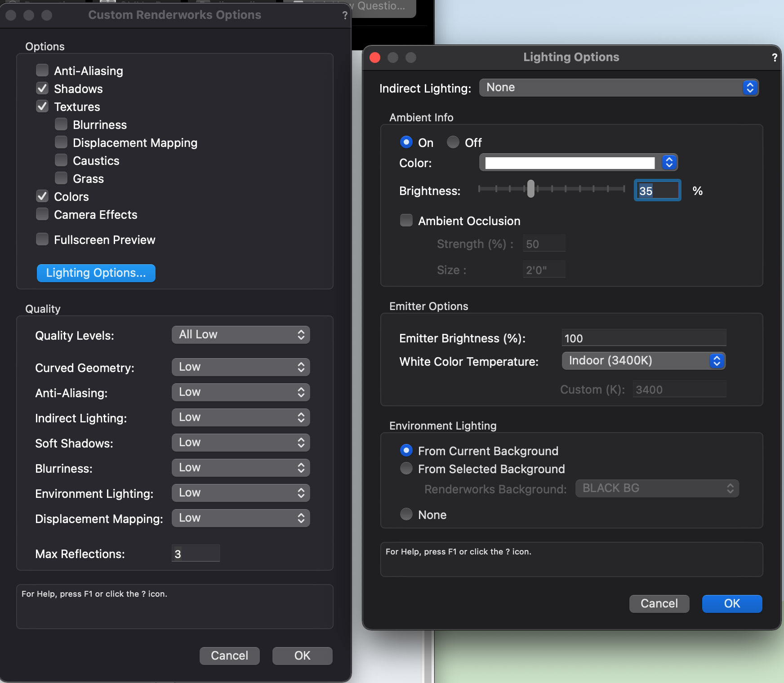
Task: Choose None under Environment Lighting
Action: click(406, 514)
